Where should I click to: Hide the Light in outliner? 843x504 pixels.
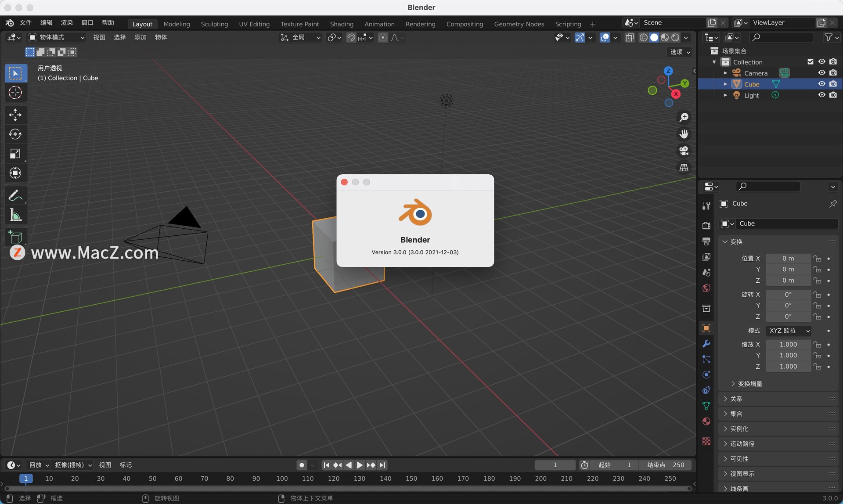[x=821, y=95]
